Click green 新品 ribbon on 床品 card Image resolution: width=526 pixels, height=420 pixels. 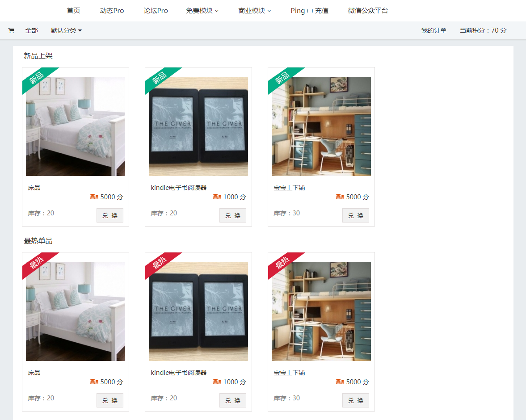coord(37,78)
